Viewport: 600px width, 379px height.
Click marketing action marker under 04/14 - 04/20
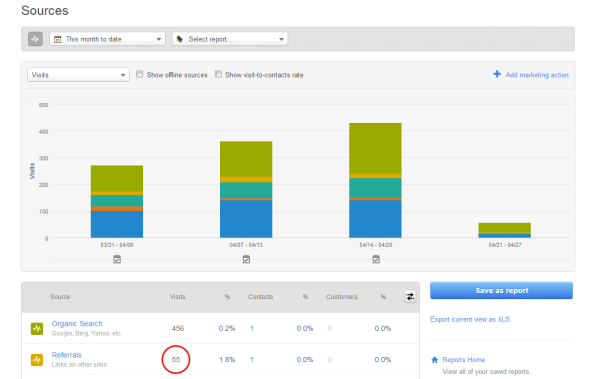pos(376,260)
